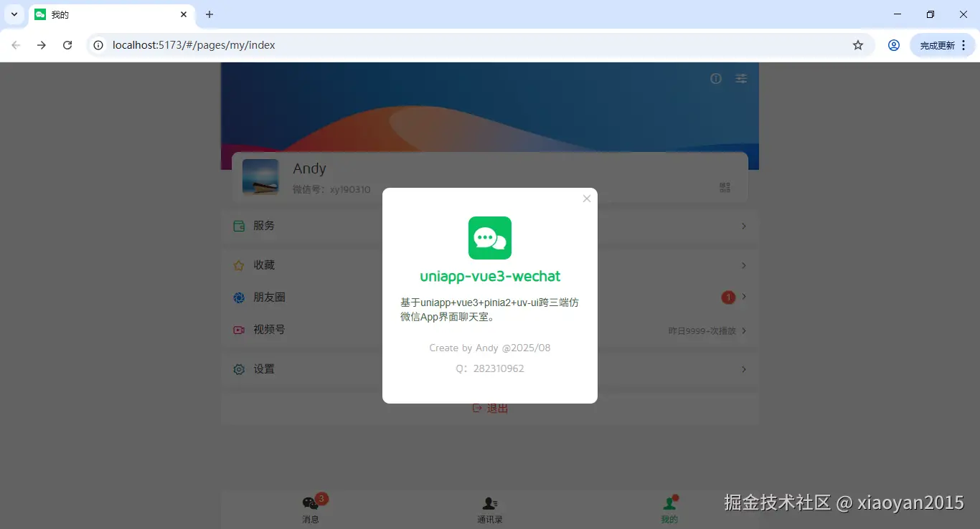
Task: Click the 朋友圈 aperture icon
Action: (x=239, y=297)
